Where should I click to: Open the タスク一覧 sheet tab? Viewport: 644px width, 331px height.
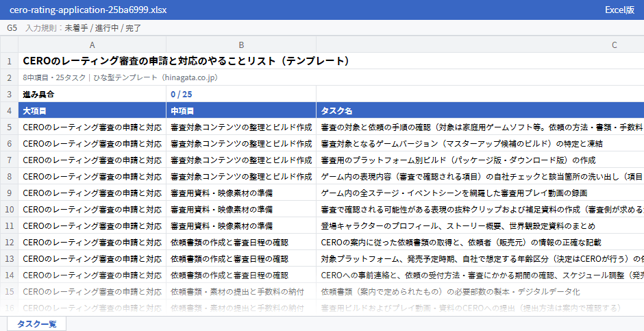pyautogui.click(x=36, y=323)
